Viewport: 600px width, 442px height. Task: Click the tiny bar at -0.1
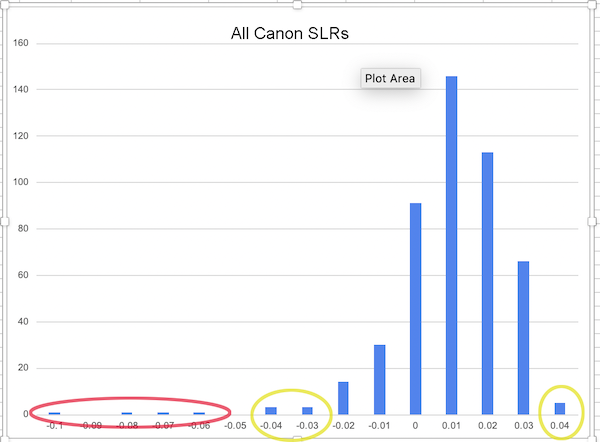point(54,413)
